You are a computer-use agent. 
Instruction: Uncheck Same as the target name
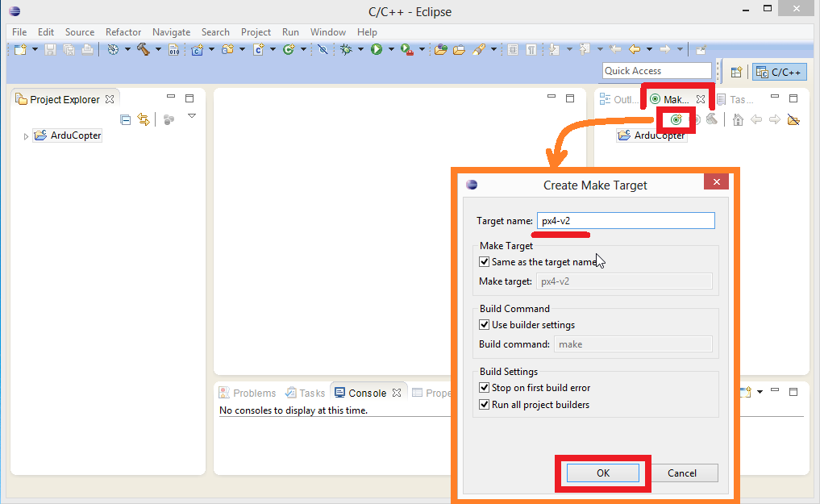tap(485, 262)
